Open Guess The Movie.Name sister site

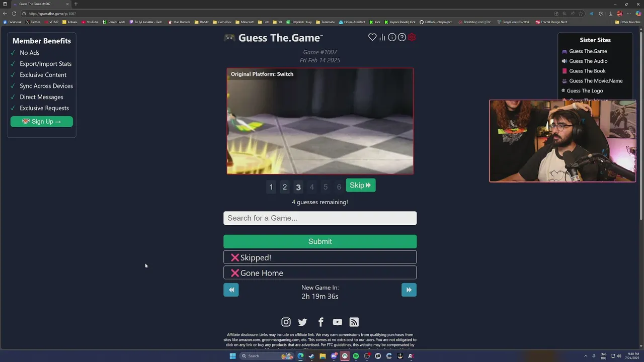[596, 81]
